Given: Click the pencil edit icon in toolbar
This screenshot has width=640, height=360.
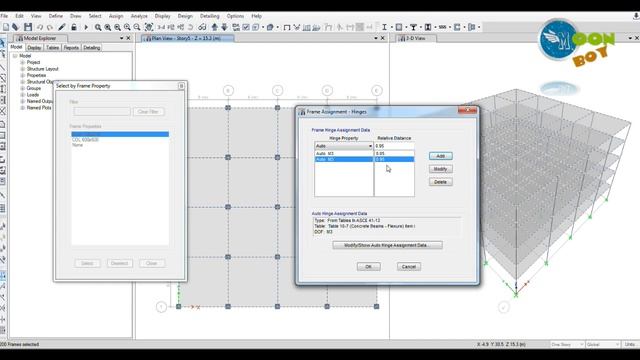Looking at the screenshot, I should click(x=62, y=27).
